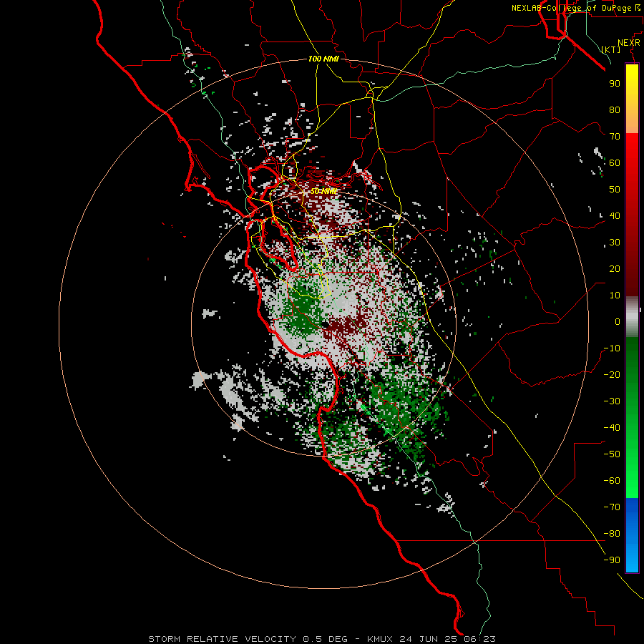Click the 90 value on the velocity scale

615,84
